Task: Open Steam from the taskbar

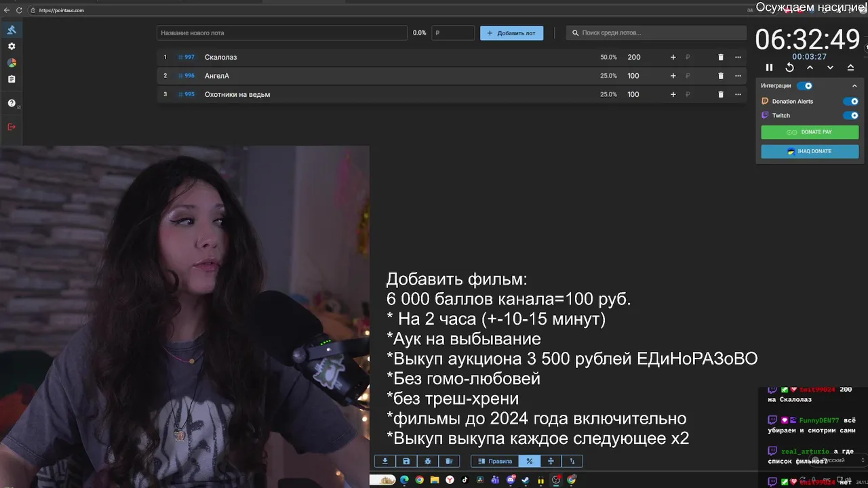Action: [526, 480]
